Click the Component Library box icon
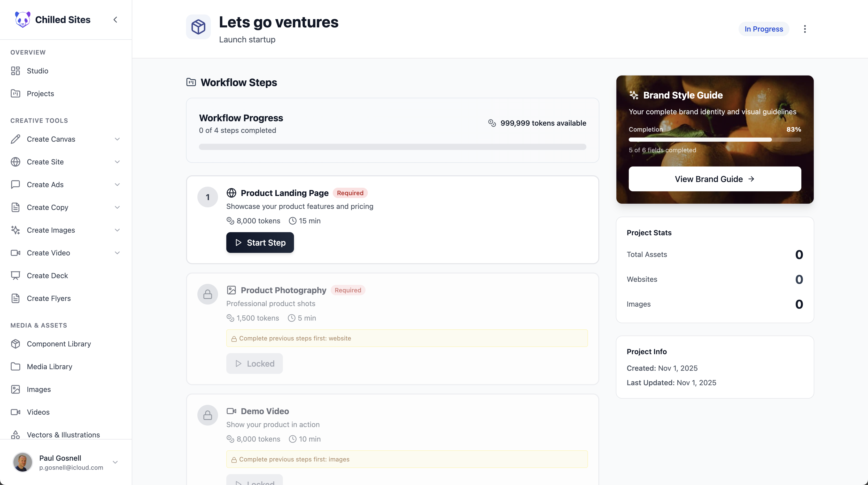The height and width of the screenshot is (485, 868). tap(16, 344)
